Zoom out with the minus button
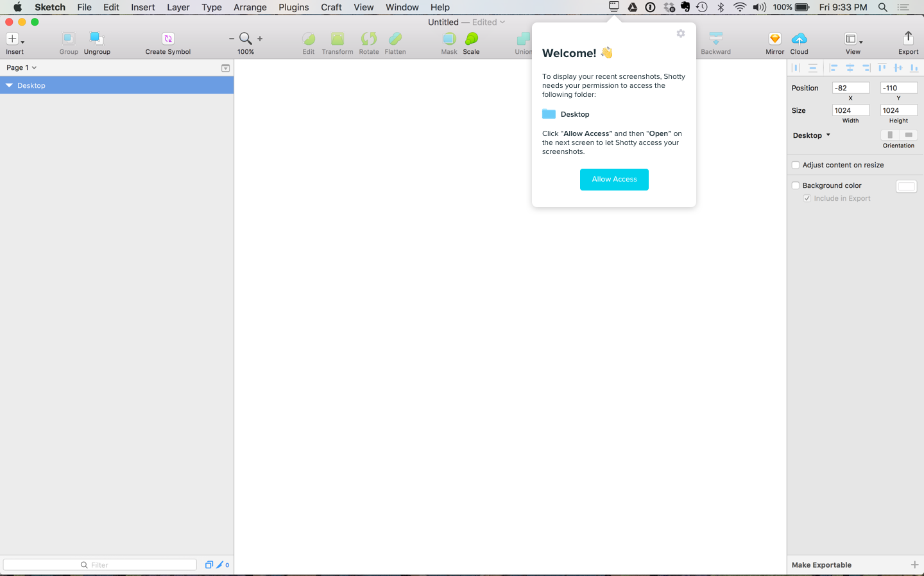The width and height of the screenshot is (924, 576). pos(232,38)
